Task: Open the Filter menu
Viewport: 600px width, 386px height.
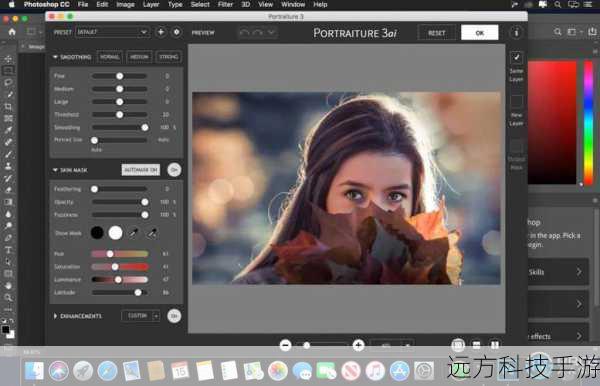Action: tap(225, 5)
